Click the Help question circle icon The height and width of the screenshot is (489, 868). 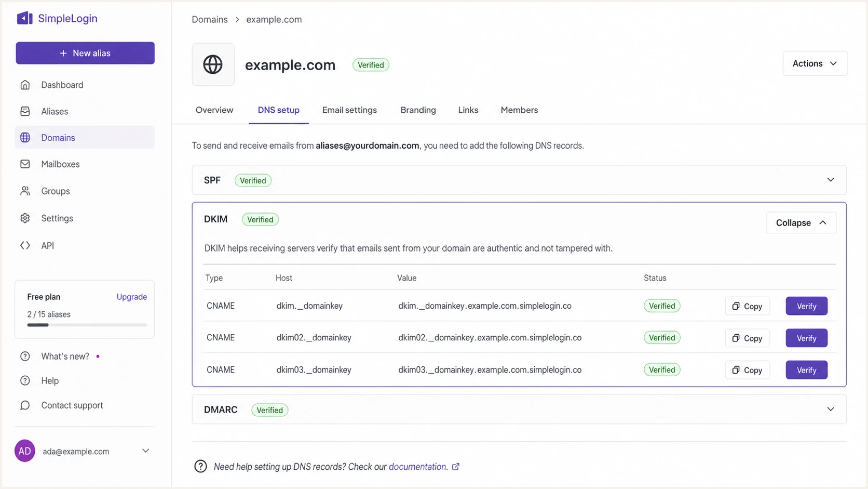pos(25,381)
